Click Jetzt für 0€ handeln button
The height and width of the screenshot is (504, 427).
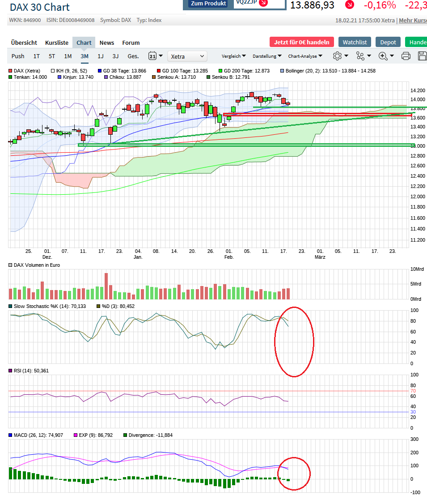[302, 42]
